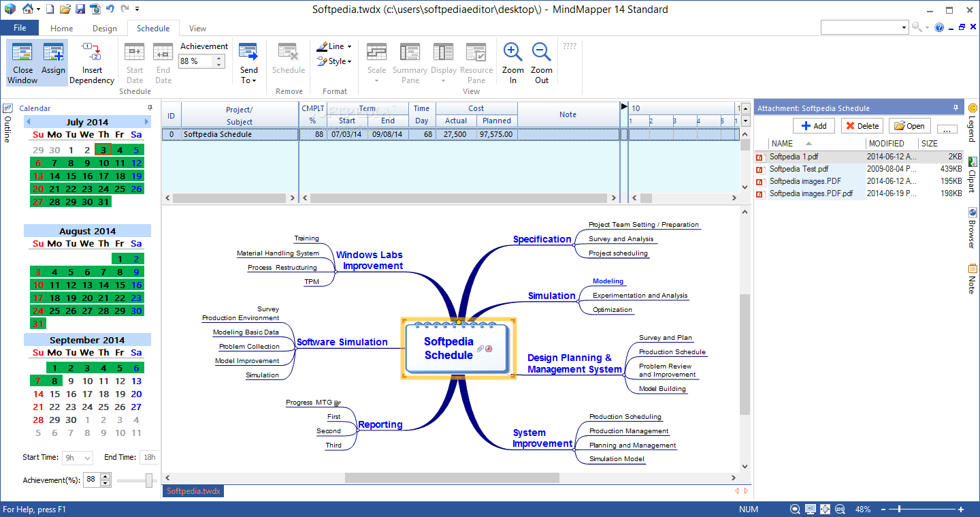Select the Softpedia.twdx document tab

point(193,490)
